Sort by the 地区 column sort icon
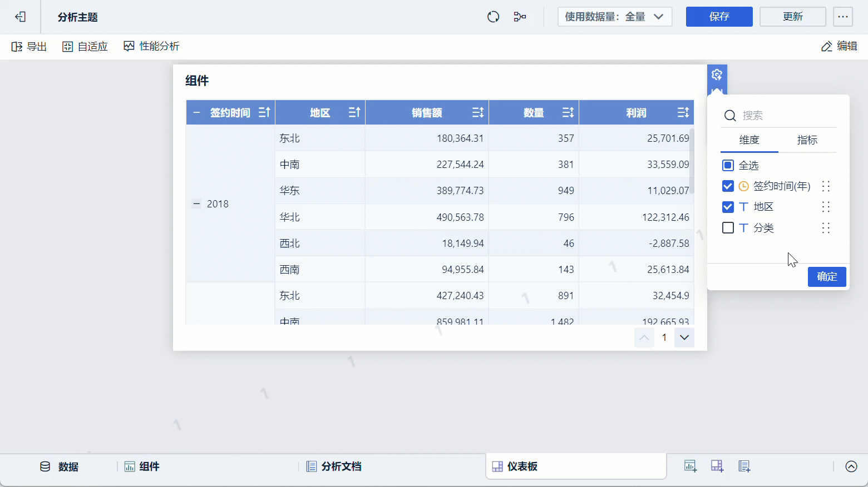The height and width of the screenshot is (487, 868). pos(354,113)
